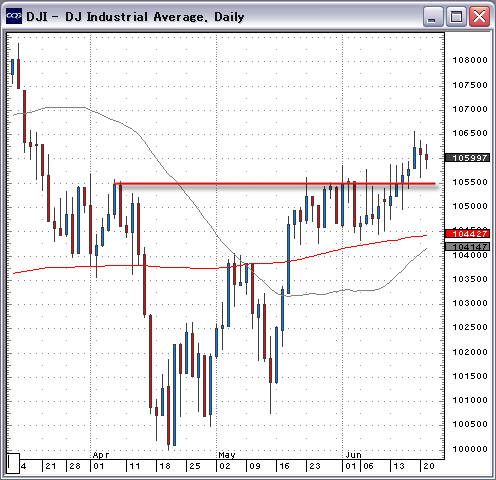Click the 101000 price axis label
The image size is (496, 480).
tap(470, 400)
